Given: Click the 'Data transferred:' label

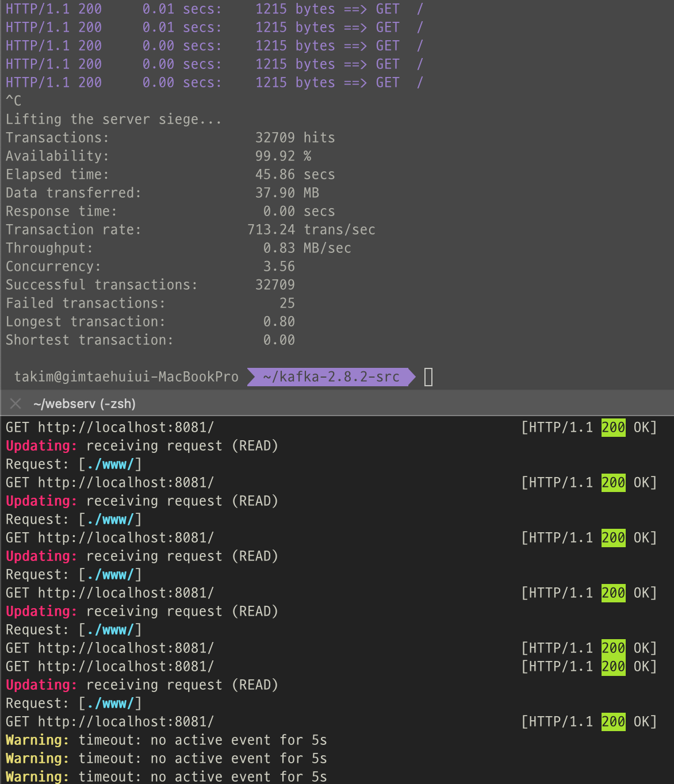Looking at the screenshot, I should (x=73, y=193).
